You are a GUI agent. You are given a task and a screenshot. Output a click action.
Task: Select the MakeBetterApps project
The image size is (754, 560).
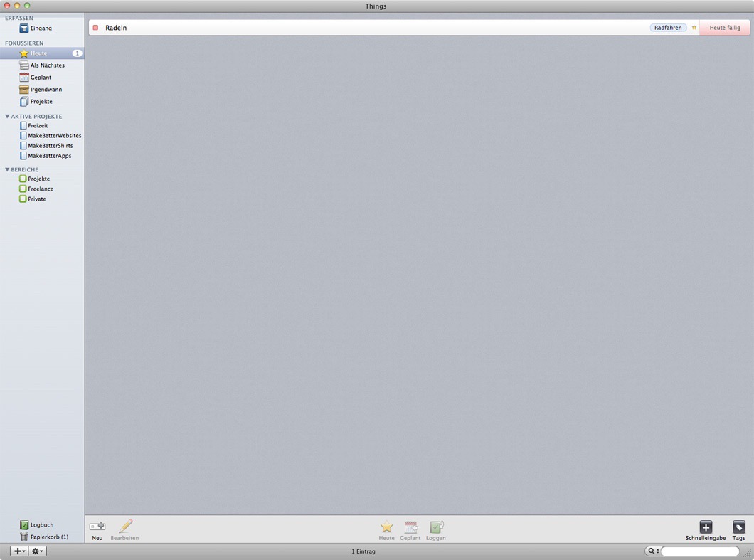46,156
